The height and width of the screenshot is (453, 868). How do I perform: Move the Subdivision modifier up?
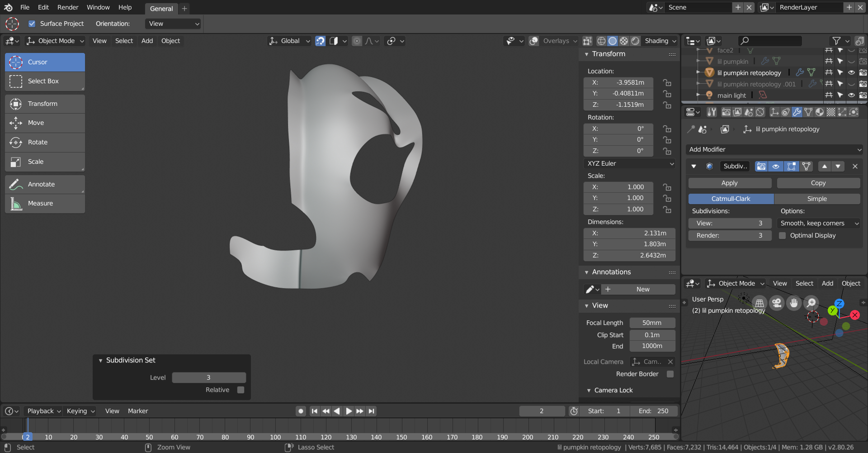(x=825, y=166)
